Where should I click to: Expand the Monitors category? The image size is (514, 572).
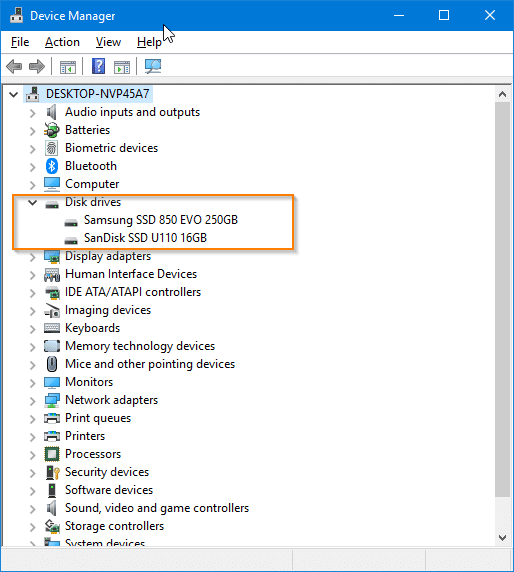coord(32,383)
